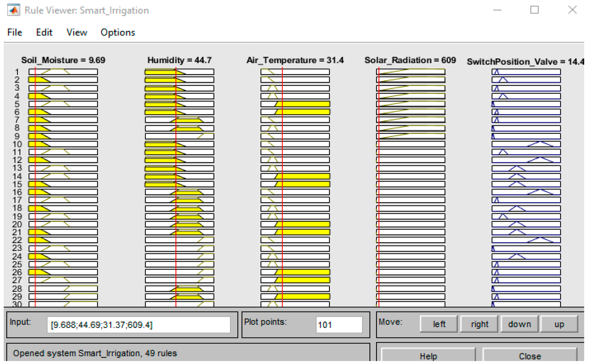
Task: Select rule number 10
Action: [17, 144]
